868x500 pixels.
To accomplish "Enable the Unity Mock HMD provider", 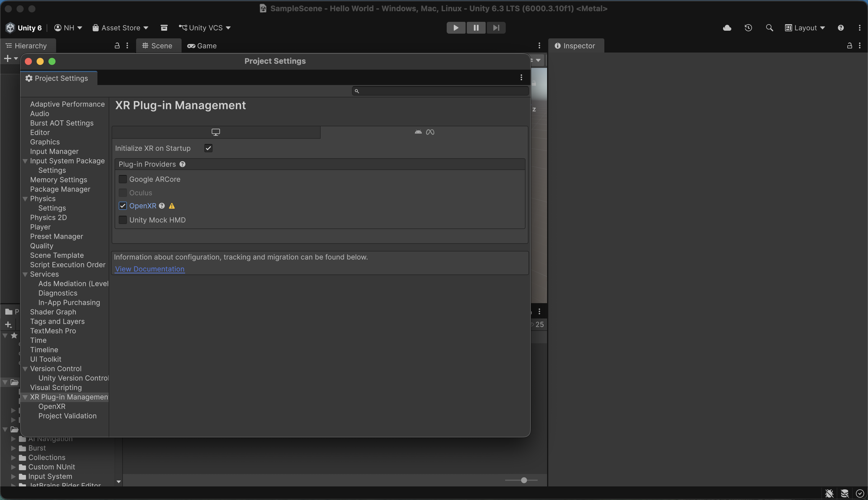I will tap(123, 219).
